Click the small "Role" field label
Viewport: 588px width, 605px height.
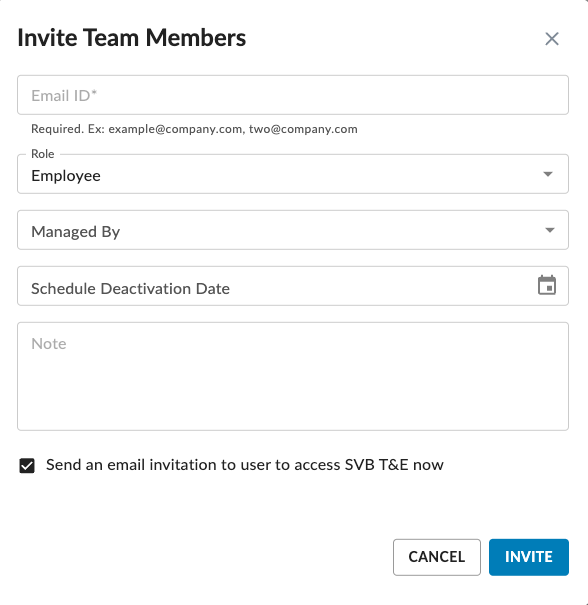42,154
